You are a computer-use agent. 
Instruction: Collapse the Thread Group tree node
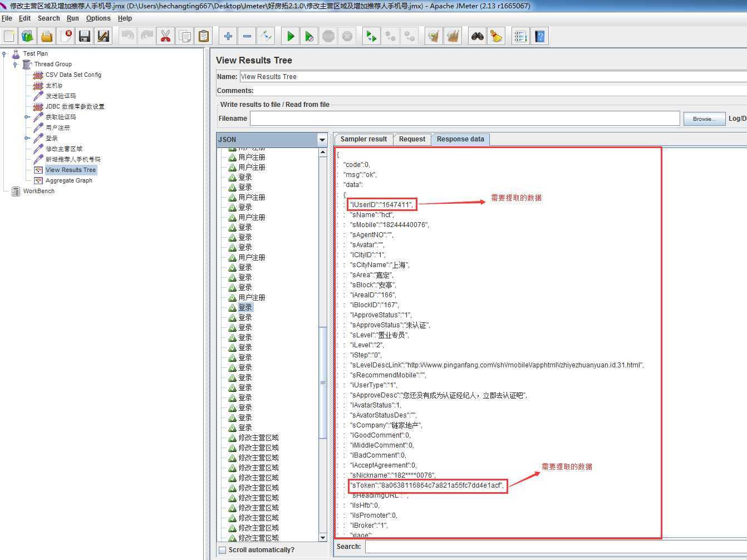(16, 65)
